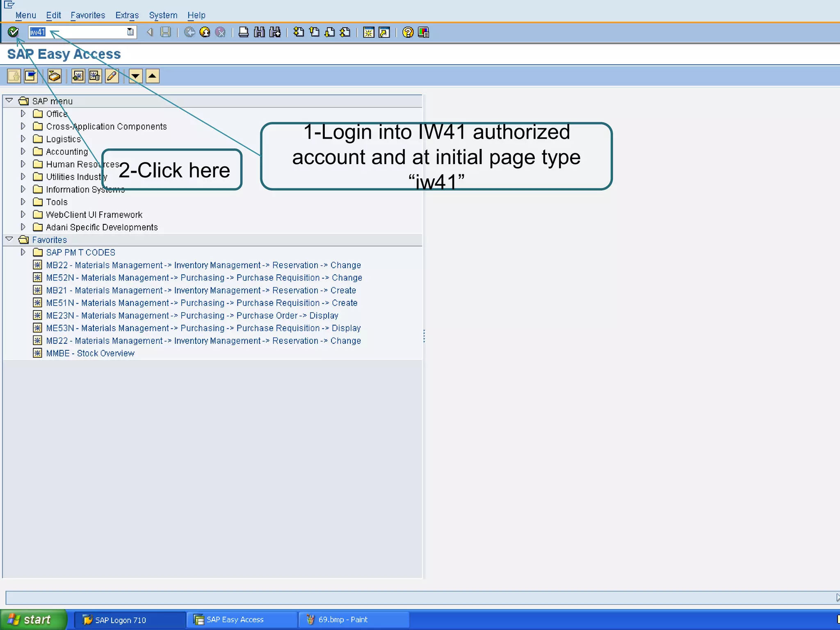Click the Change Favorites pencil icon
The image size is (840, 630).
pos(112,76)
